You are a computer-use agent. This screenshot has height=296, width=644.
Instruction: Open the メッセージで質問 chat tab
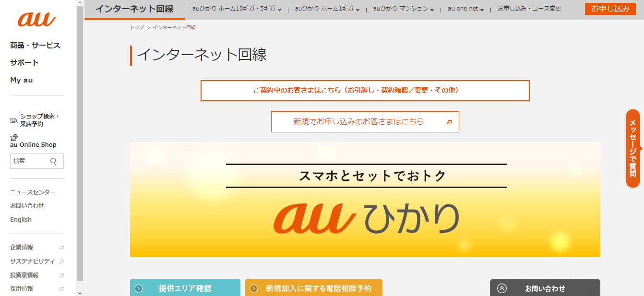(x=634, y=149)
